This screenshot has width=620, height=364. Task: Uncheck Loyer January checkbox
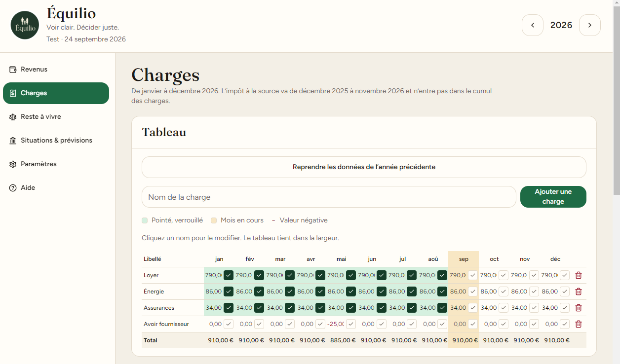click(x=229, y=275)
